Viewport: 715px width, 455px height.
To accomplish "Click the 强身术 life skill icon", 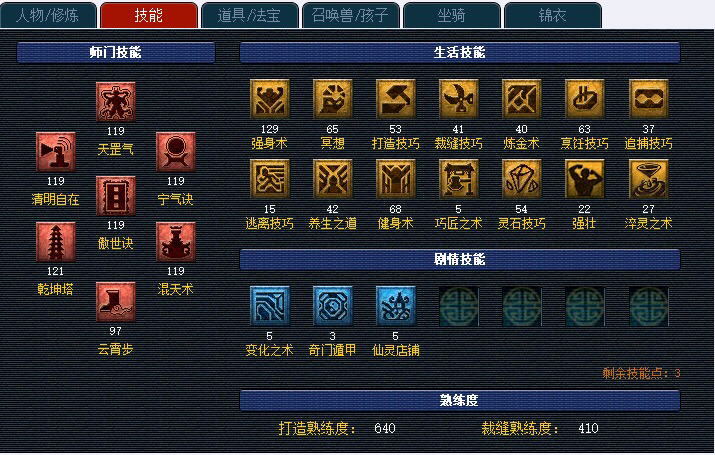I will coord(269,99).
